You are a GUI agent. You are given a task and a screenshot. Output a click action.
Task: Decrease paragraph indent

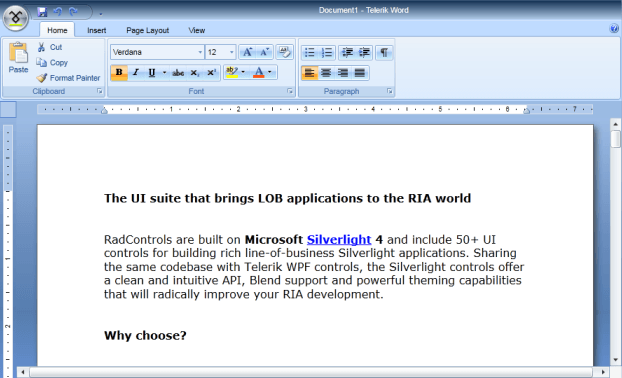(x=347, y=52)
